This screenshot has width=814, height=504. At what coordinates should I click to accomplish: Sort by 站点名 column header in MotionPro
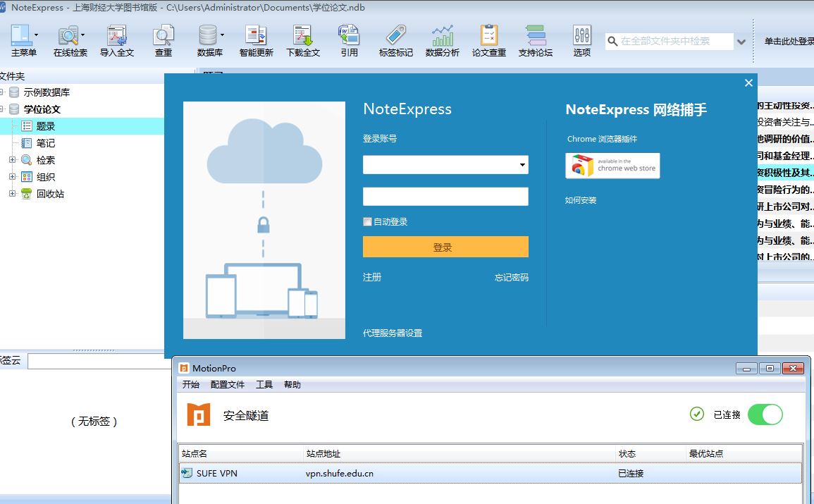pos(241,454)
